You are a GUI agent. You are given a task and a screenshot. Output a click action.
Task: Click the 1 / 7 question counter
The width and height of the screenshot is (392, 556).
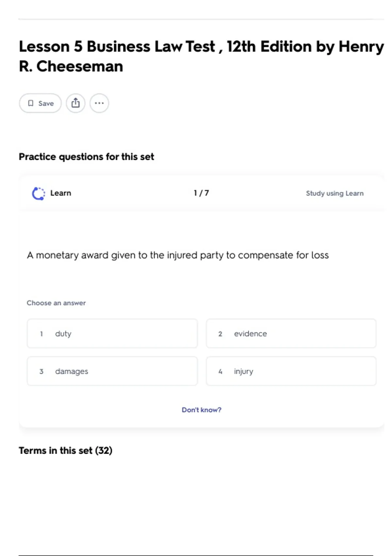coord(201,193)
